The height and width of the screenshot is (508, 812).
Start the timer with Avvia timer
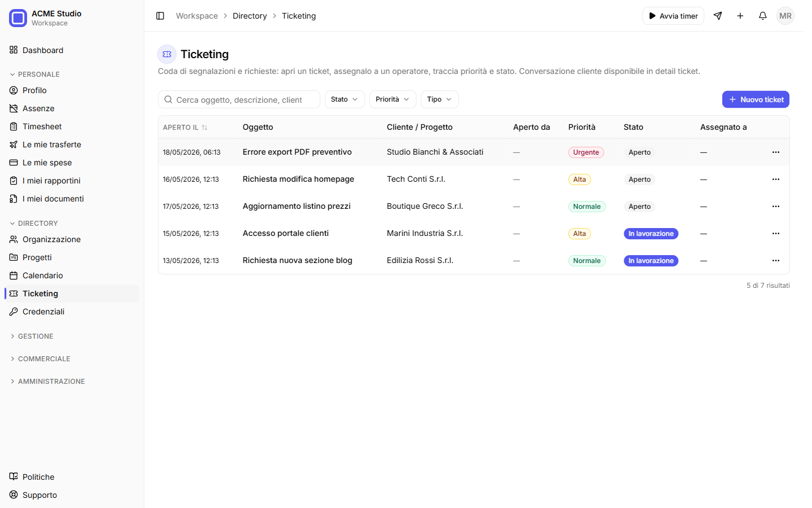click(673, 16)
